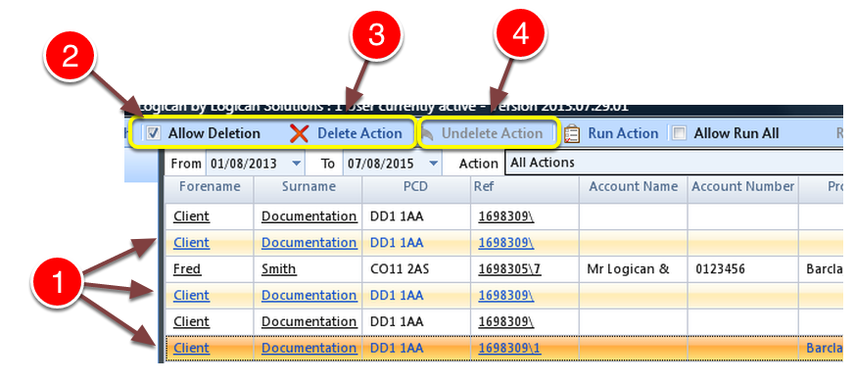Screen dimensions: 855x381
Task: Click the 07/08/2015 To date value
Action: click(380, 164)
